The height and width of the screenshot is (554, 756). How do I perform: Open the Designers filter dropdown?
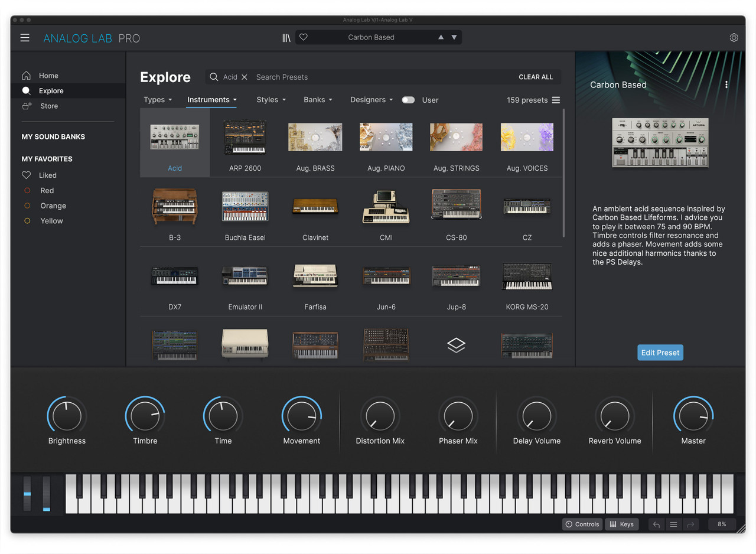tap(371, 100)
